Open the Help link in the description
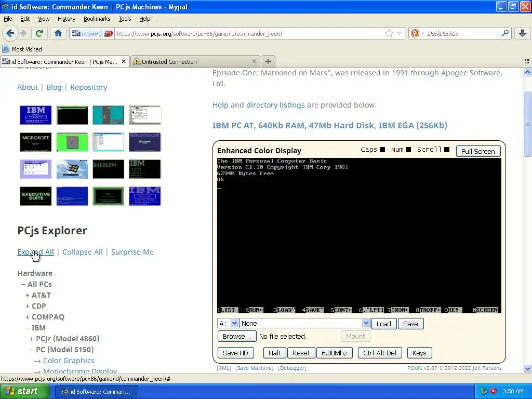This screenshot has height=399, width=532. tap(220, 105)
